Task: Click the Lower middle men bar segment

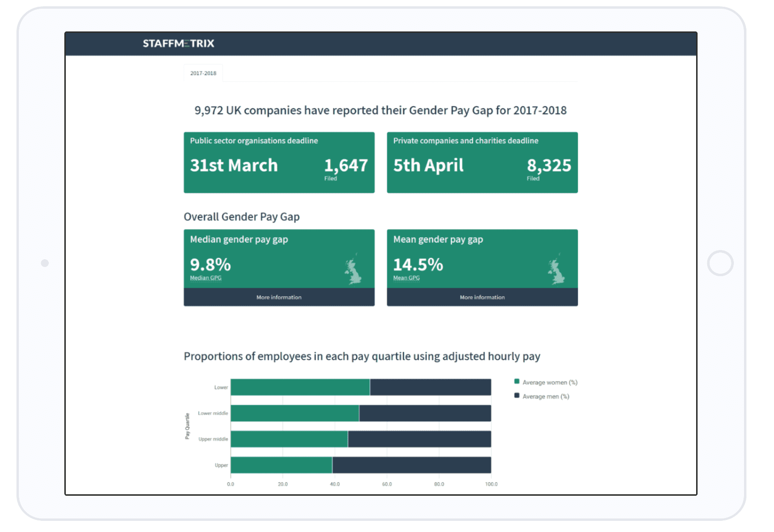Action: click(x=425, y=414)
